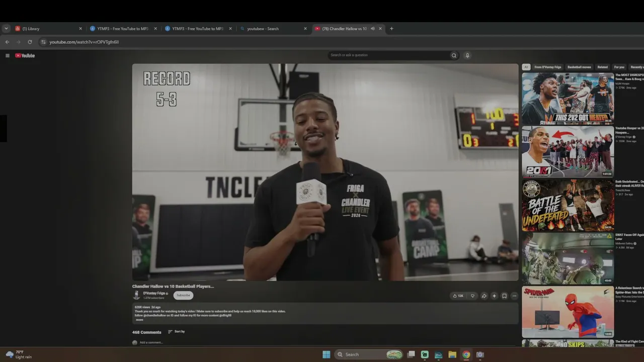This screenshot has width=644, height=362.
Task: Mute the tab via its speaker icon
Action: 373,29
